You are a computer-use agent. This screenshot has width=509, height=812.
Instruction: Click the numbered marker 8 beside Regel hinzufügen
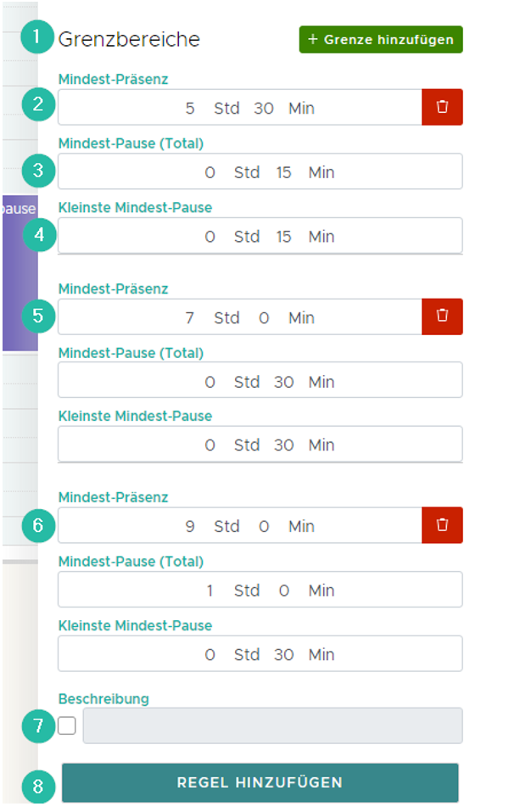coord(37,786)
